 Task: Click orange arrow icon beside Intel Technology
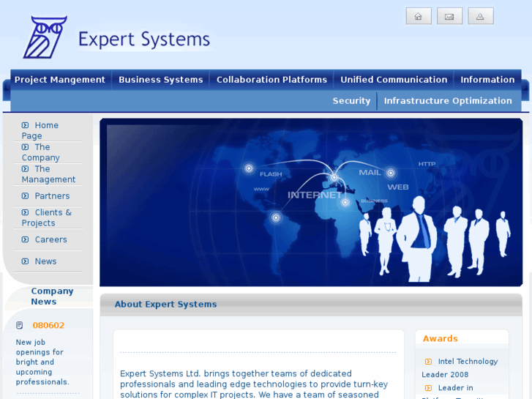point(429,362)
